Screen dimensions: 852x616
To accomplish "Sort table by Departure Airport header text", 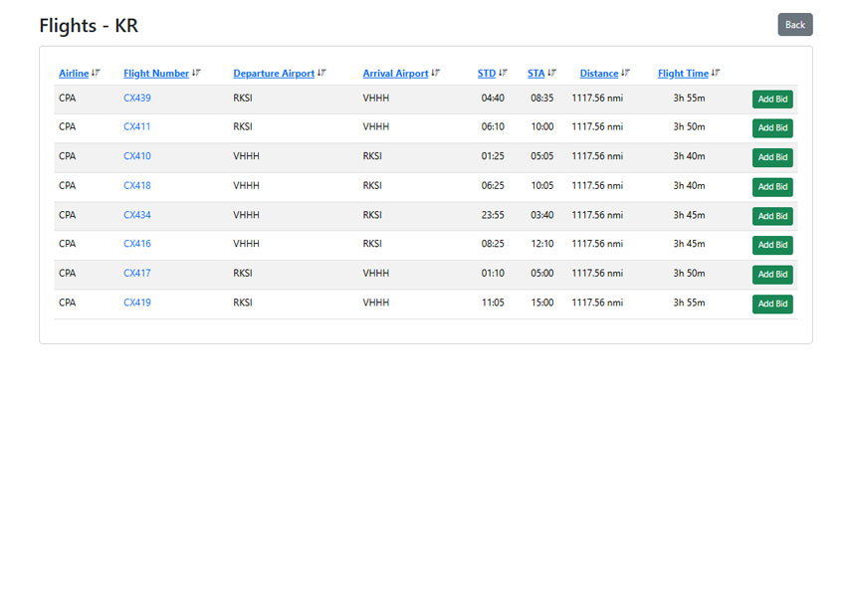I will [x=274, y=74].
